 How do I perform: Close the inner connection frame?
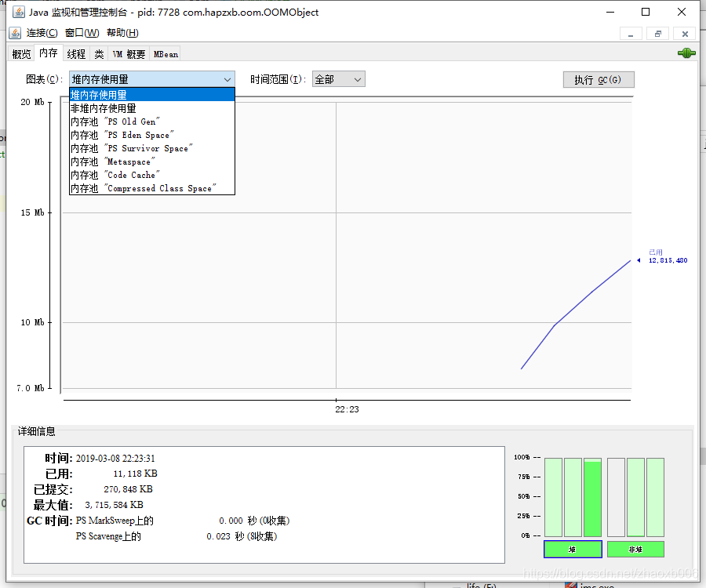tap(685, 34)
